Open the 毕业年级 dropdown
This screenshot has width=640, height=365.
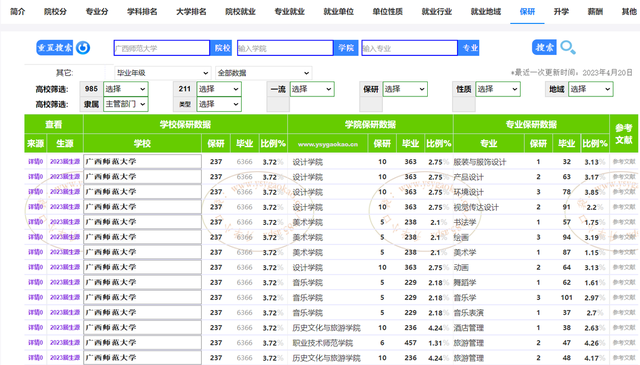pos(162,73)
